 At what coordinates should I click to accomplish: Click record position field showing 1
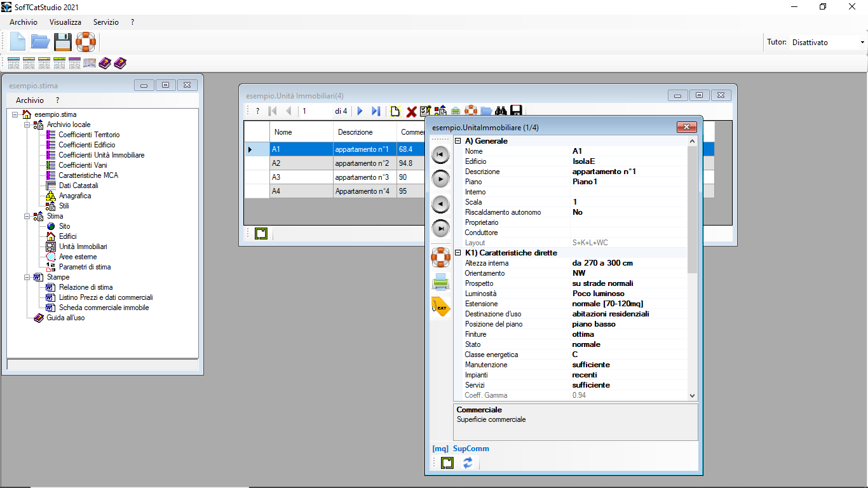pos(315,111)
